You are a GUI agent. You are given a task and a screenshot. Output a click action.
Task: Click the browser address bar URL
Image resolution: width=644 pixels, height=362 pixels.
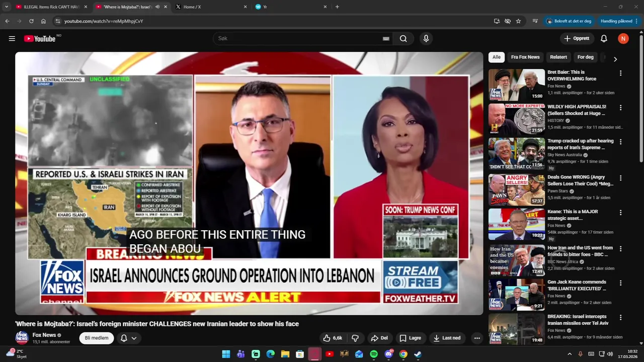pyautogui.click(x=104, y=21)
